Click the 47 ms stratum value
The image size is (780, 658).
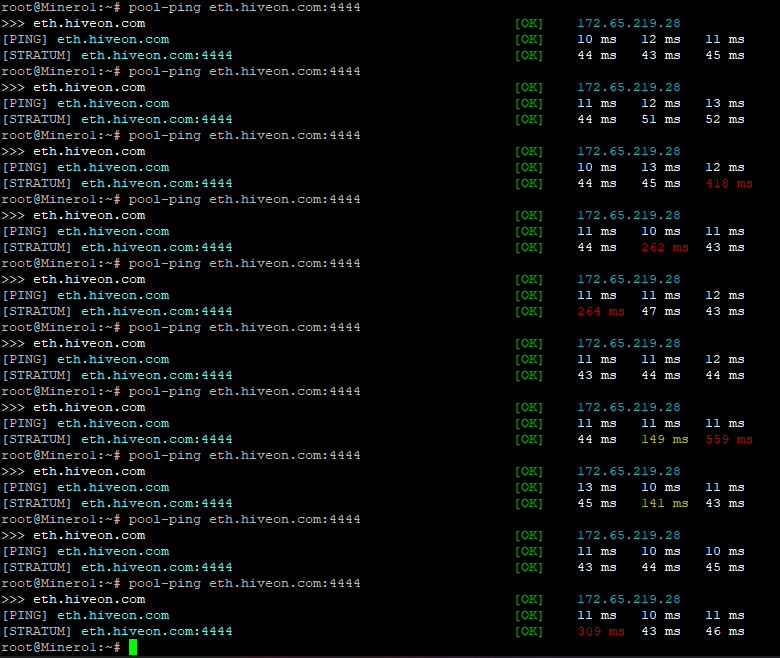coord(661,311)
